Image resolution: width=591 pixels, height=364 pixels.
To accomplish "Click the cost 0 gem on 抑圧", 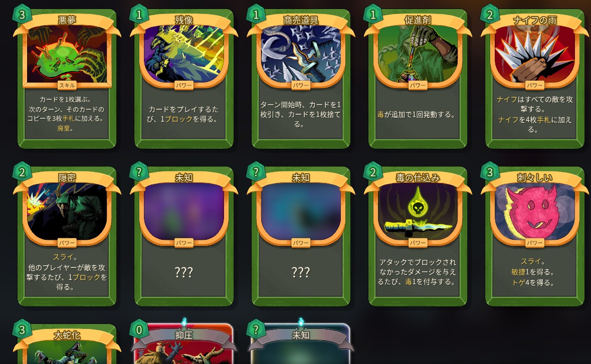I will (x=139, y=330).
